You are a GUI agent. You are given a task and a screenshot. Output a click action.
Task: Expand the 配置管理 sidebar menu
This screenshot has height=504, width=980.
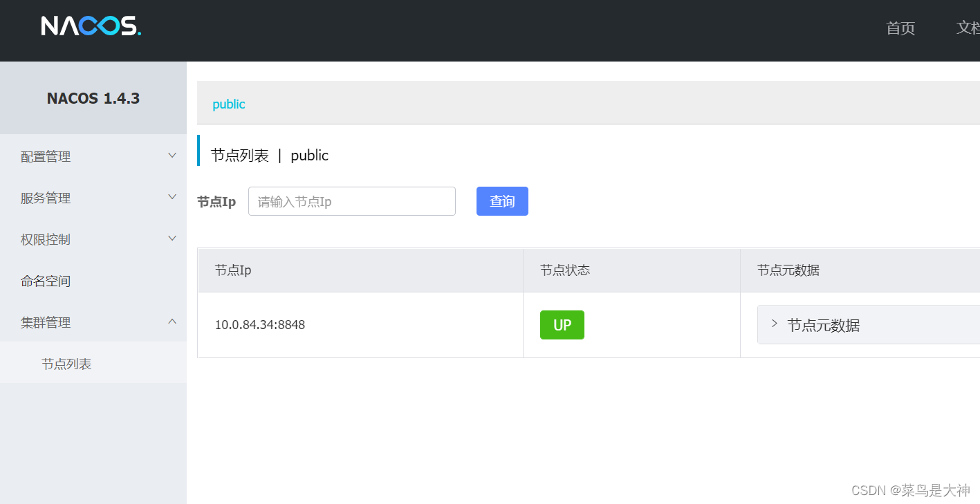93,156
